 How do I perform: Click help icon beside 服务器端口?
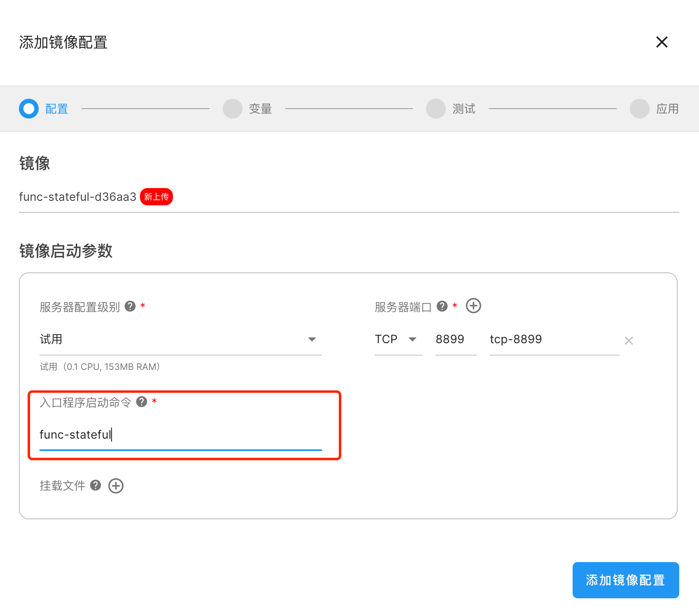442,306
